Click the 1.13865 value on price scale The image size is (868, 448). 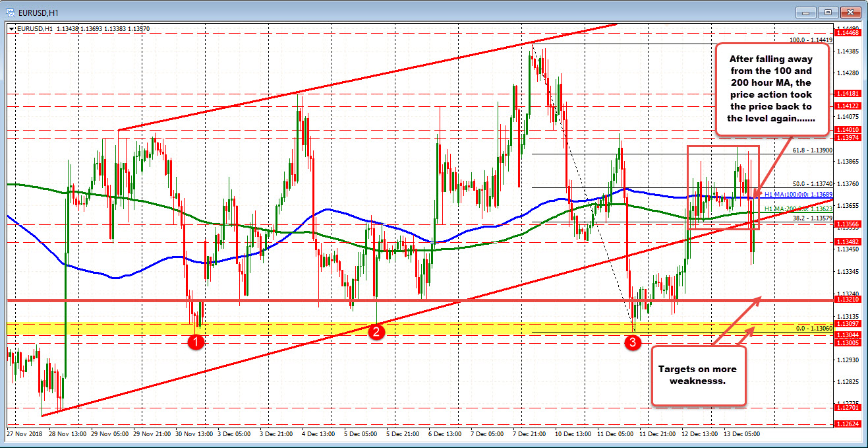(x=847, y=161)
